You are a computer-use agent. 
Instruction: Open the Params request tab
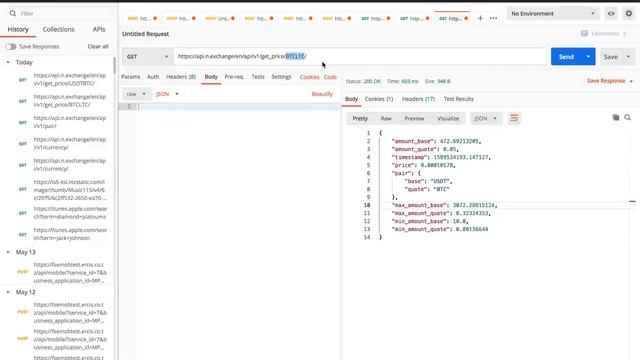[131, 77]
